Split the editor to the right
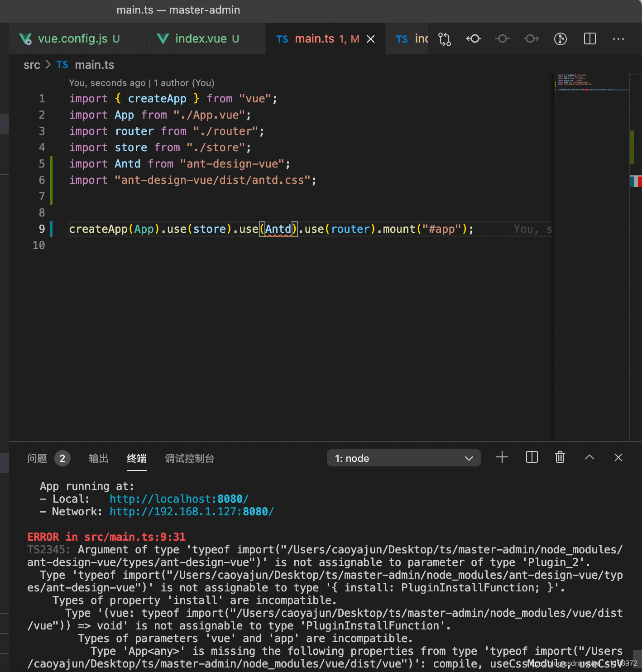The height and width of the screenshot is (672, 642). (590, 39)
